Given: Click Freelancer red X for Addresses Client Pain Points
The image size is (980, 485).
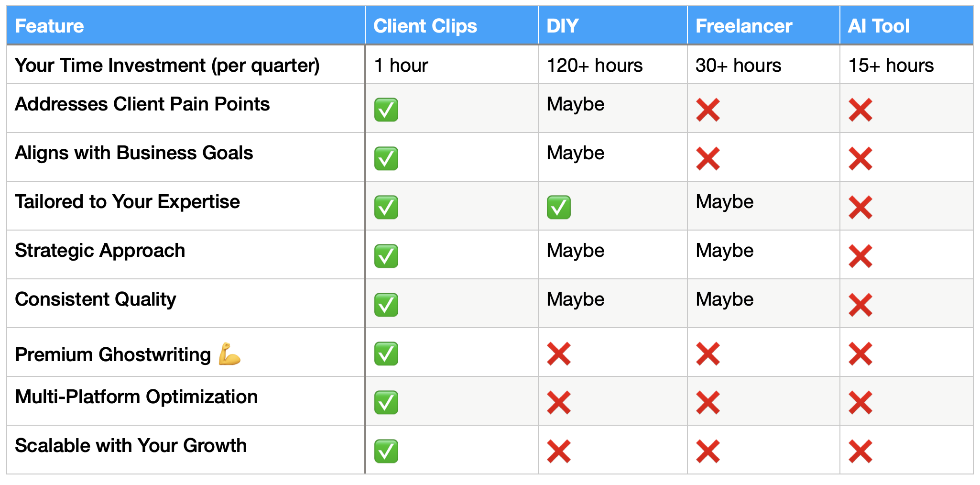Looking at the screenshot, I should pyautogui.click(x=708, y=110).
